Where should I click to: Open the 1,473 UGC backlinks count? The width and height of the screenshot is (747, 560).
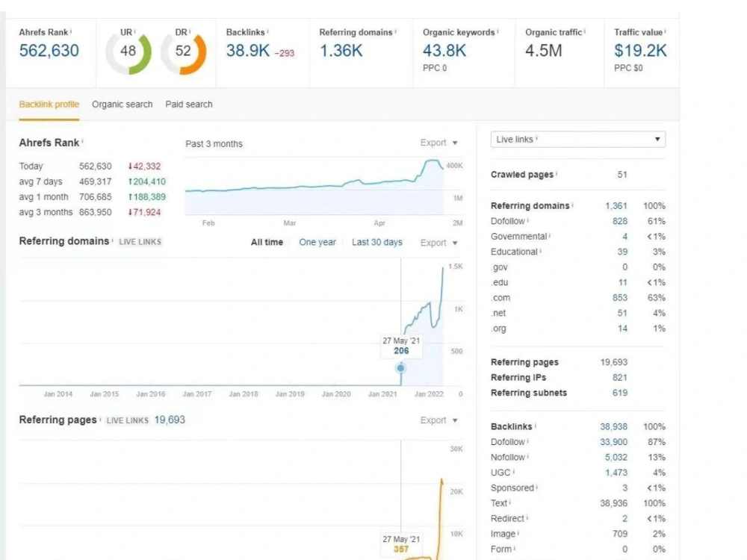(616, 473)
